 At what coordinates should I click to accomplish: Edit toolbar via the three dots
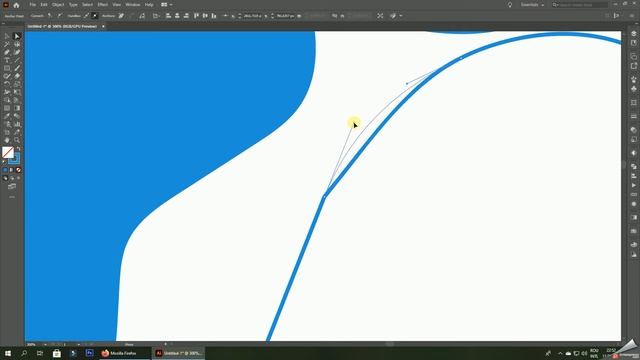(12, 197)
